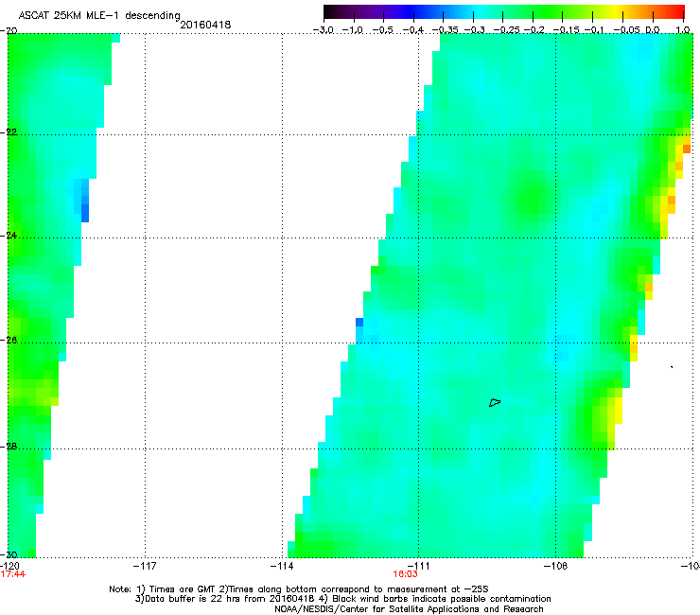Click the 'ASCAT 25KM MLE-1 descending' title
The height and width of the screenshot is (615, 700).
tap(99, 15)
